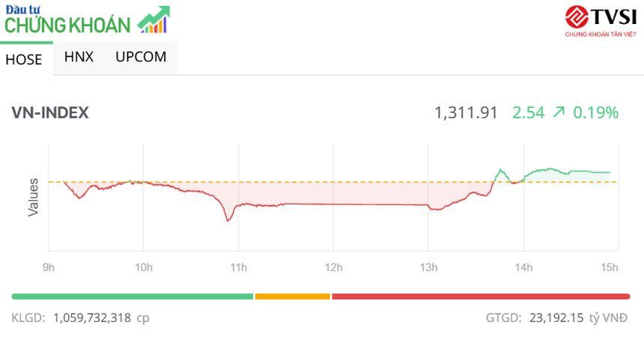Click the KLGD volume figure
The height and width of the screenshot is (340, 644).
[102, 318]
